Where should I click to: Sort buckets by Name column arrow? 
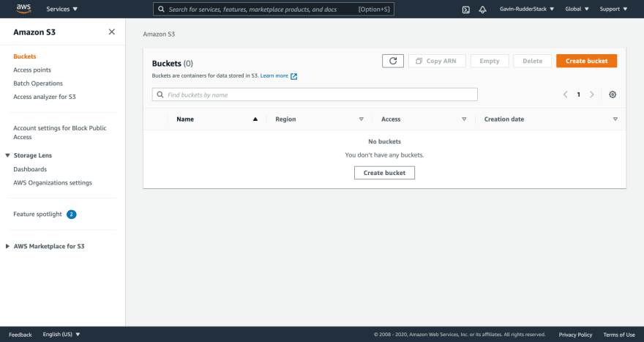[x=255, y=119]
